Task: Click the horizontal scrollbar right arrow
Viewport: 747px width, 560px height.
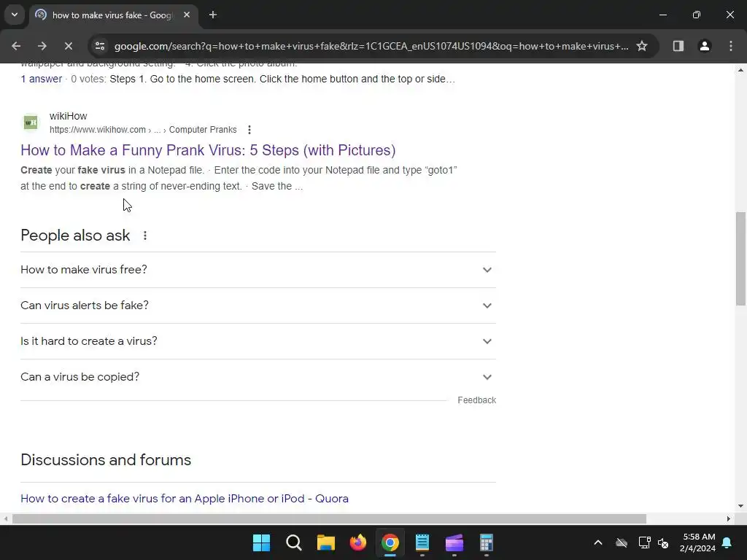Action: tap(729, 518)
